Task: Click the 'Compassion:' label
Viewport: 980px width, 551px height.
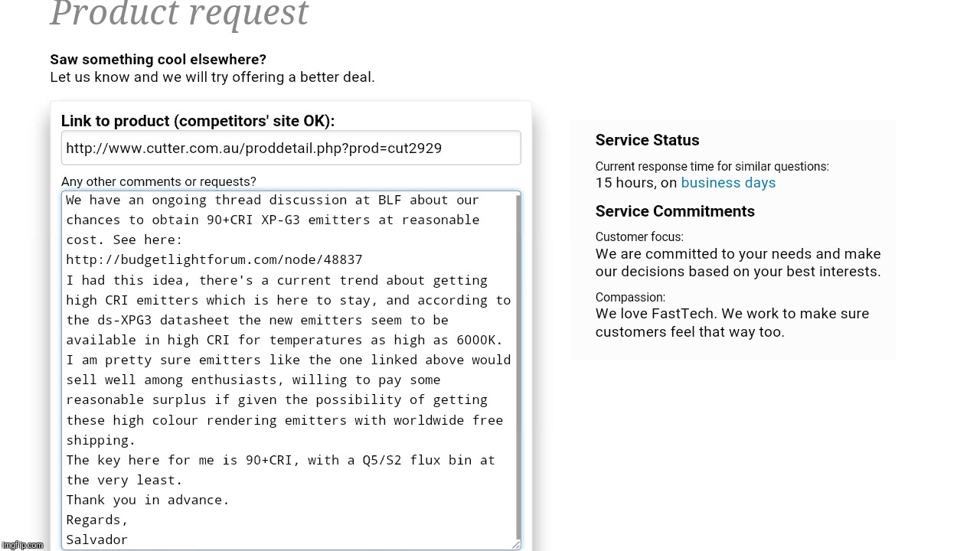Action: [630, 298]
